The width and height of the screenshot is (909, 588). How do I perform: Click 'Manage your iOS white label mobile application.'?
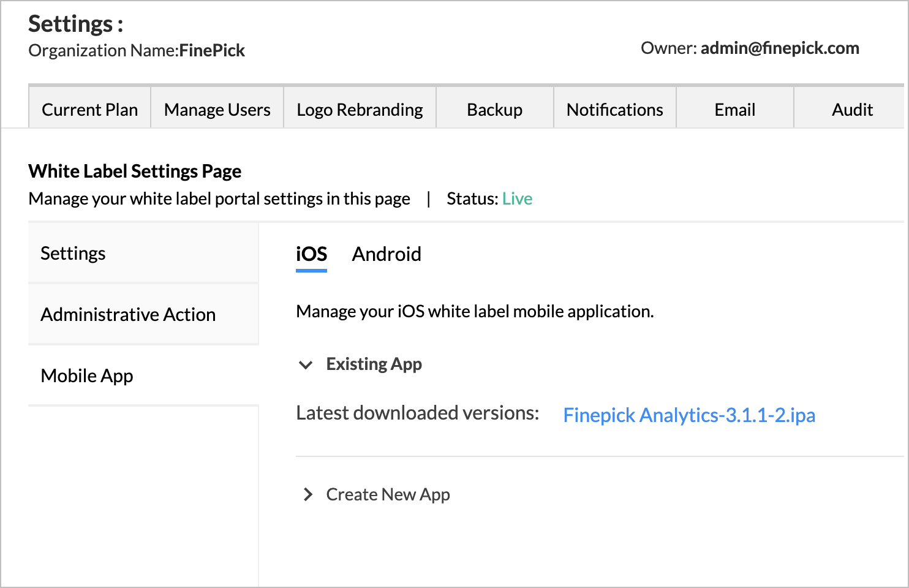click(x=475, y=311)
